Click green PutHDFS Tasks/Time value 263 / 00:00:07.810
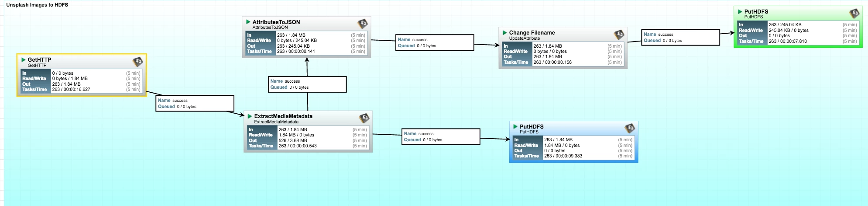868x206 pixels. pos(788,41)
